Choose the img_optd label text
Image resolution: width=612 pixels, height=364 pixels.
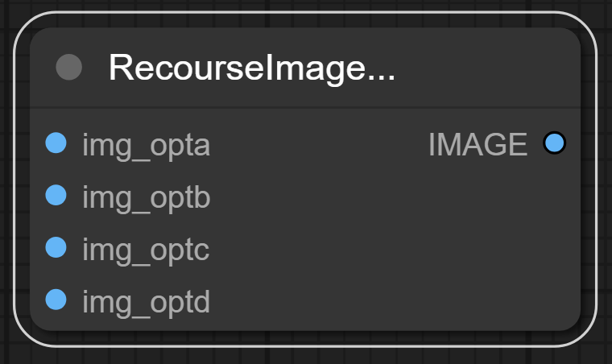coord(146,302)
